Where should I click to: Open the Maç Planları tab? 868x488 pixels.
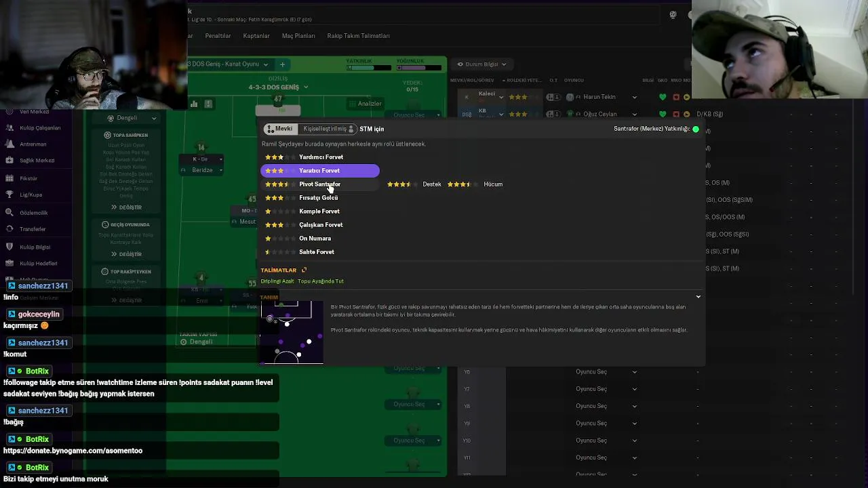click(298, 36)
